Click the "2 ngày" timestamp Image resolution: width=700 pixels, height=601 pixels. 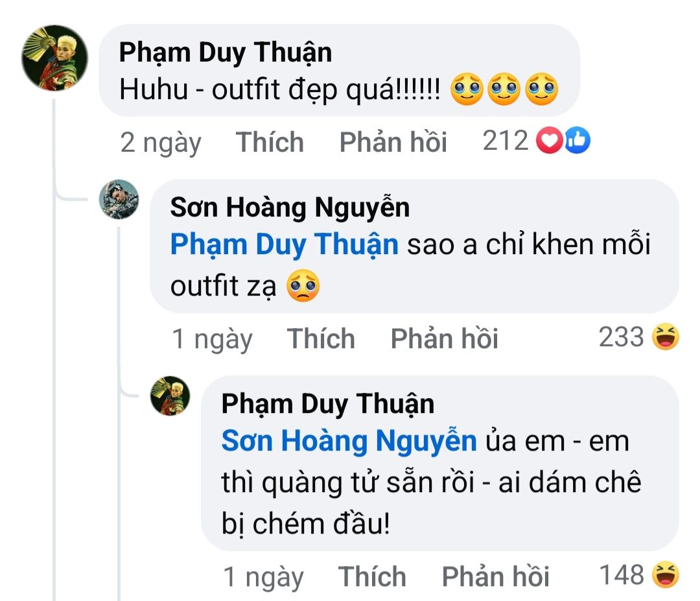(x=161, y=142)
